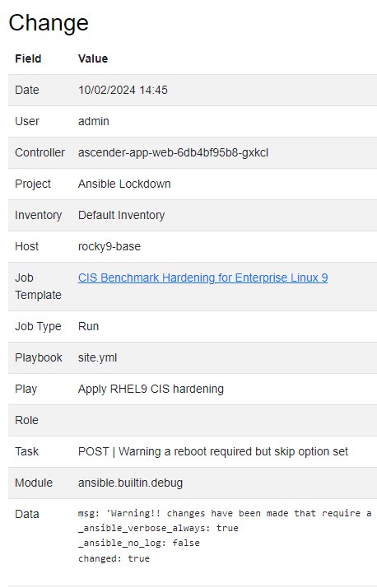Viewport: 377px width, 588px height.
Task: Select the Date value 10/02/2024 14:45
Action: 123,90
